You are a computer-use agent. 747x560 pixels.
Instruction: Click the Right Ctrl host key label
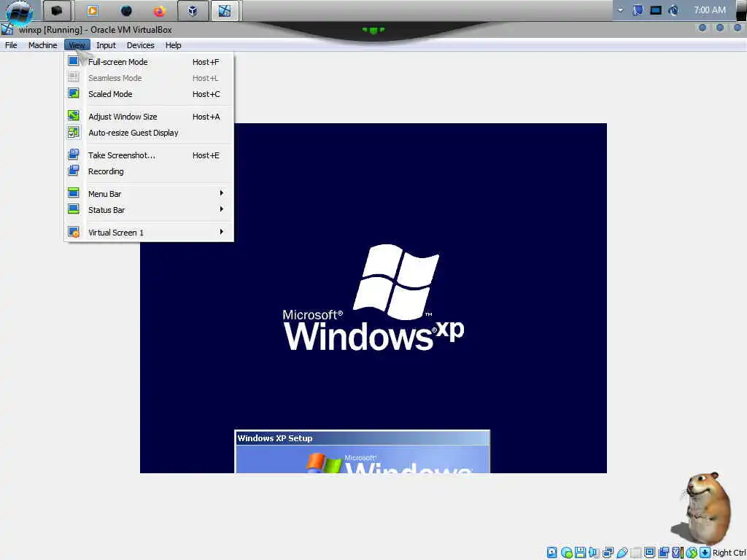tap(729, 553)
